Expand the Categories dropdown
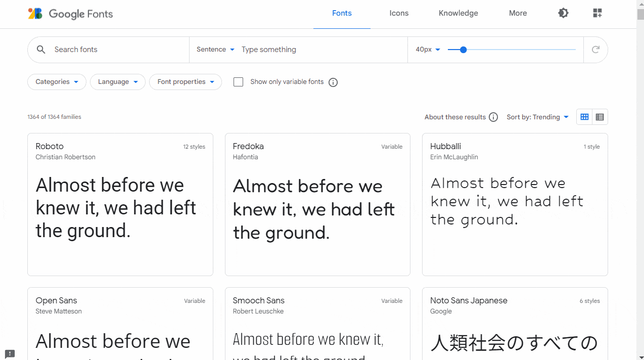 coord(57,82)
